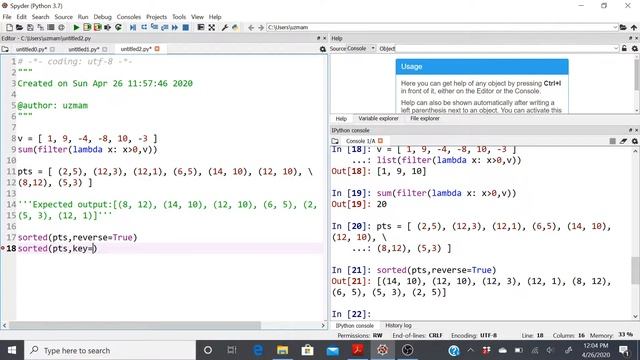Stop debugging with the blue square icon
This screenshot has width=640, height=360.
coord(185,27)
